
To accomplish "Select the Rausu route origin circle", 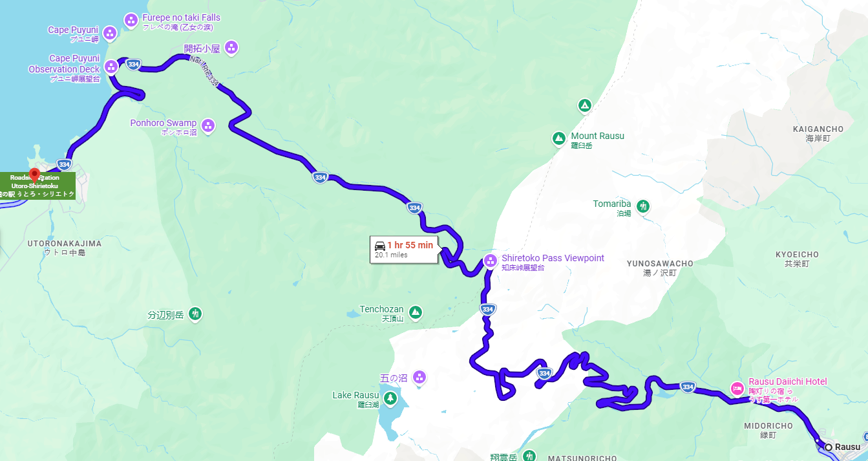I will 828,447.
